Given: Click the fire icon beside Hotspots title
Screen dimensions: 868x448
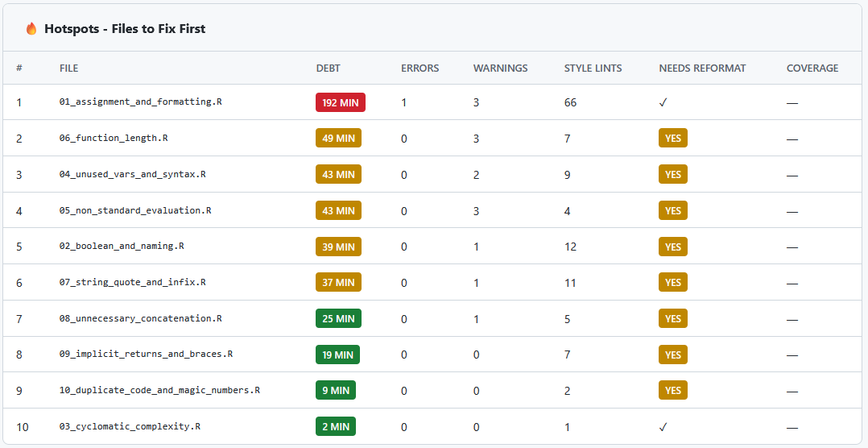Looking at the screenshot, I should [x=31, y=29].
